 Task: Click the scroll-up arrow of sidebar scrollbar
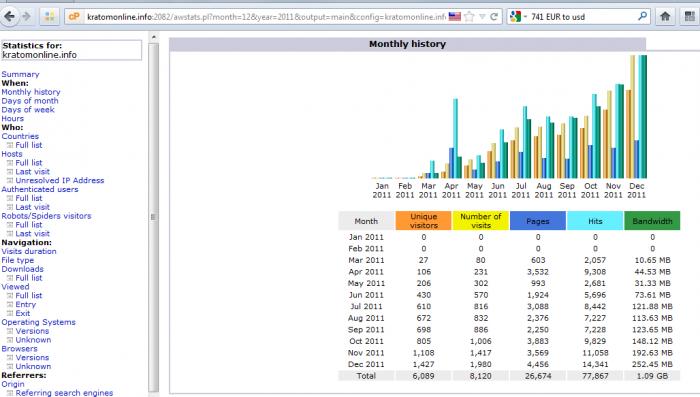click(x=154, y=38)
